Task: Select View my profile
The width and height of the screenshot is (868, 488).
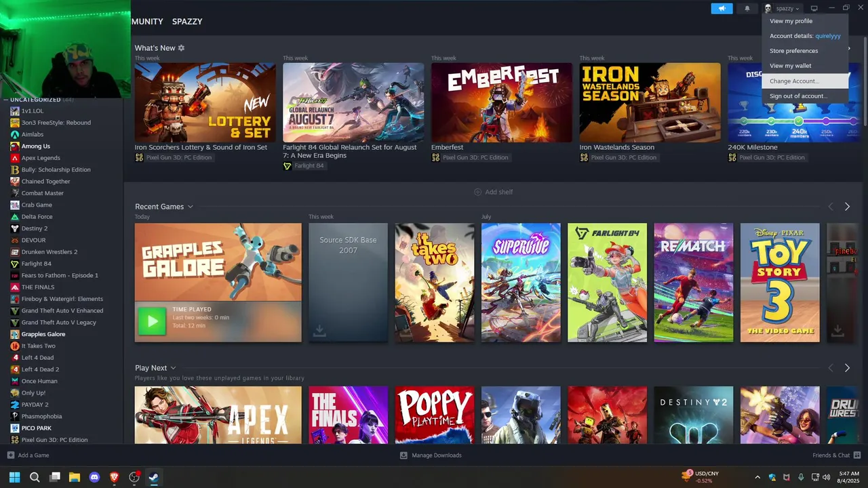Action: click(805, 21)
